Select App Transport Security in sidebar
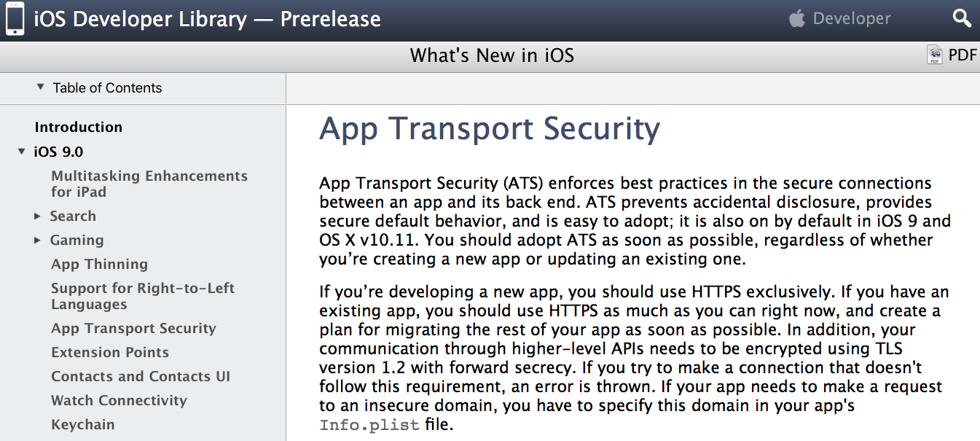This screenshot has width=980, height=441. [x=133, y=328]
